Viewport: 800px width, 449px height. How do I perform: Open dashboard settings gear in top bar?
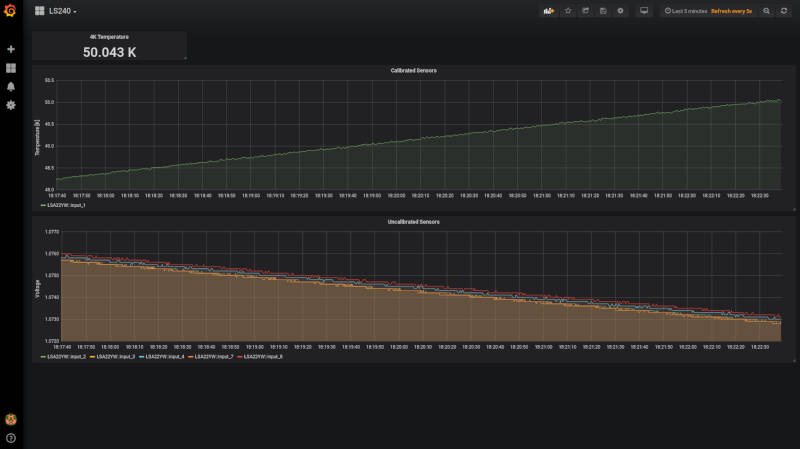(620, 11)
